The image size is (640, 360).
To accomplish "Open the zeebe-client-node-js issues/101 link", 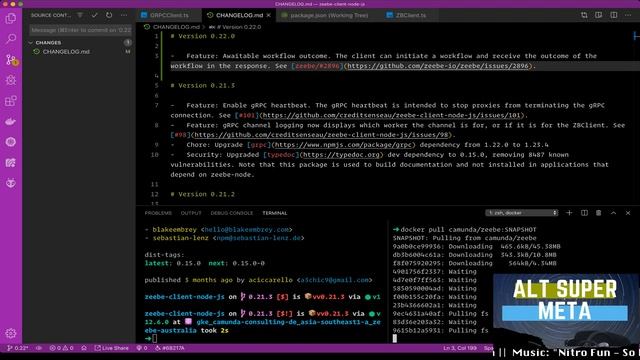I will pyautogui.click(x=391, y=115).
